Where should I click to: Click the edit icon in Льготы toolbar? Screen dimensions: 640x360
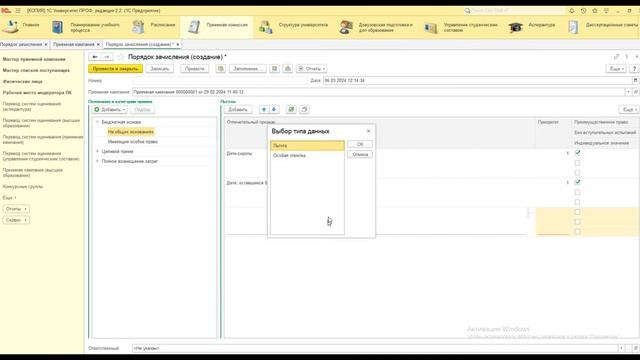coord(291,109)
